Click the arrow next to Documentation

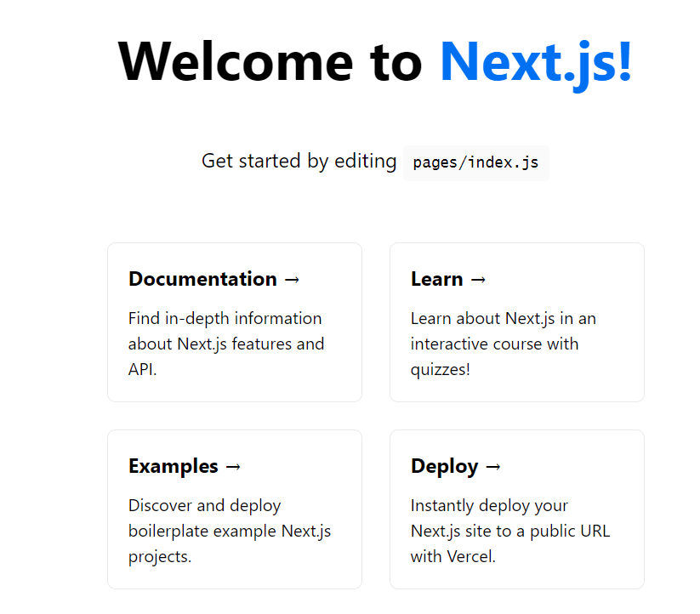[292, 280]
